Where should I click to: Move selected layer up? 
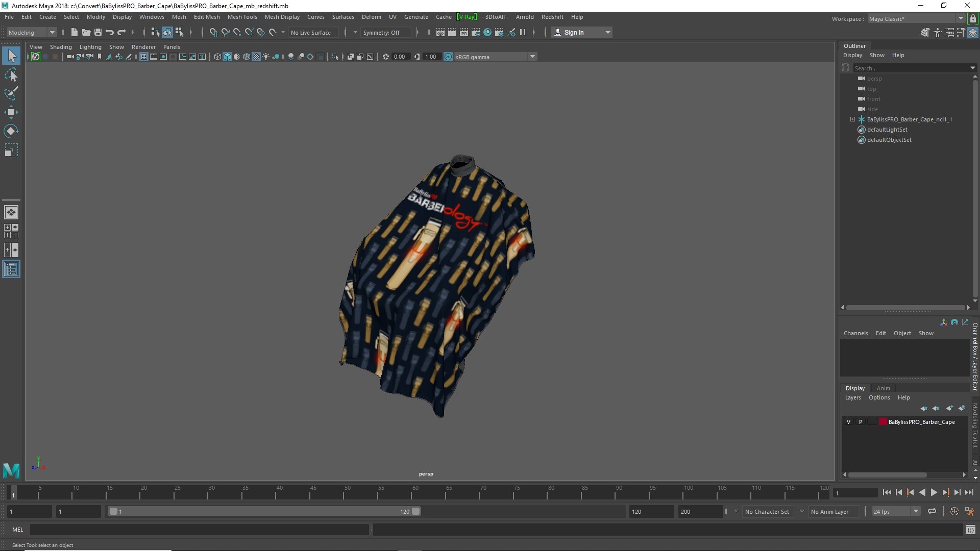tap(924, 408)
